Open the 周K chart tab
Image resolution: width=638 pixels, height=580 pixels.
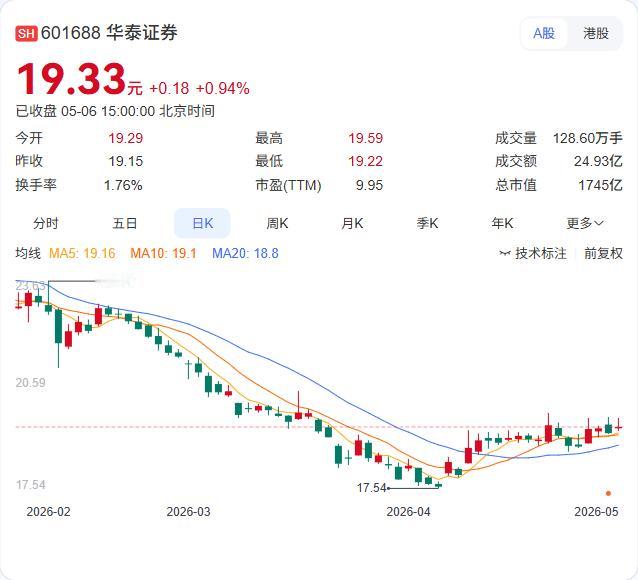(277, 223)
